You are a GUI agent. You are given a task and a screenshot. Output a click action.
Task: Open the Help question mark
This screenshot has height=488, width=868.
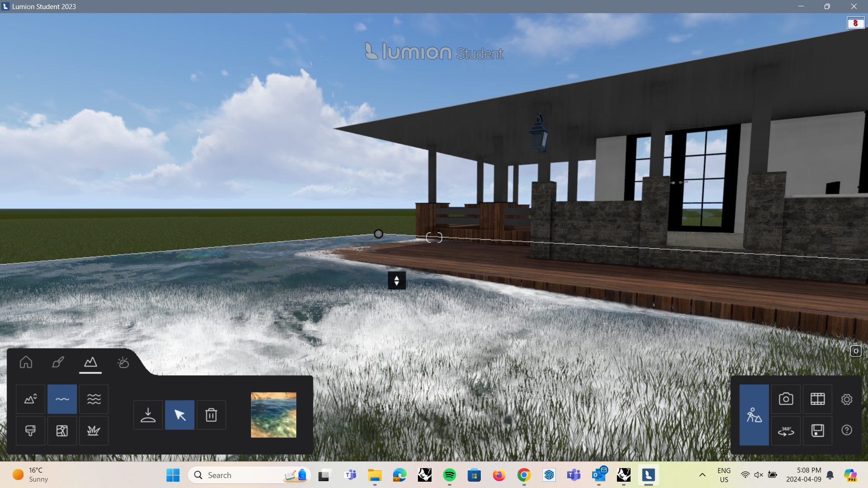click(847, 431)
